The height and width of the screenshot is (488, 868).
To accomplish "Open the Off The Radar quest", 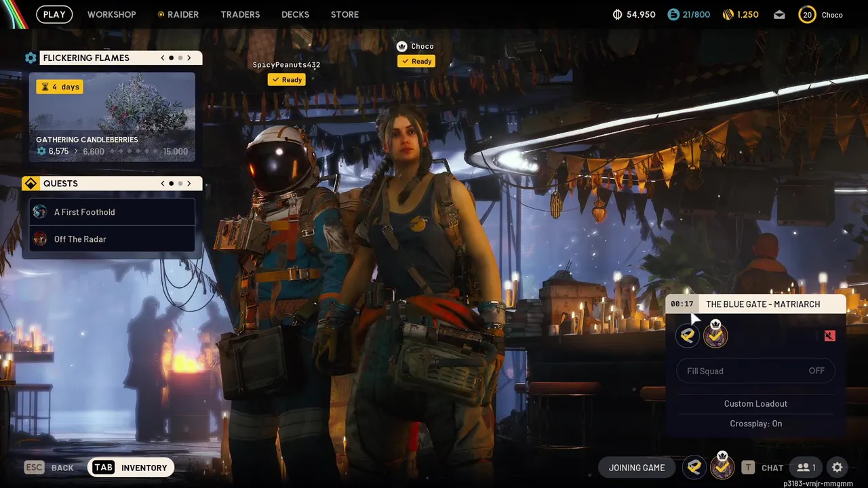I will pyautogui.click(x=112, y=239).
